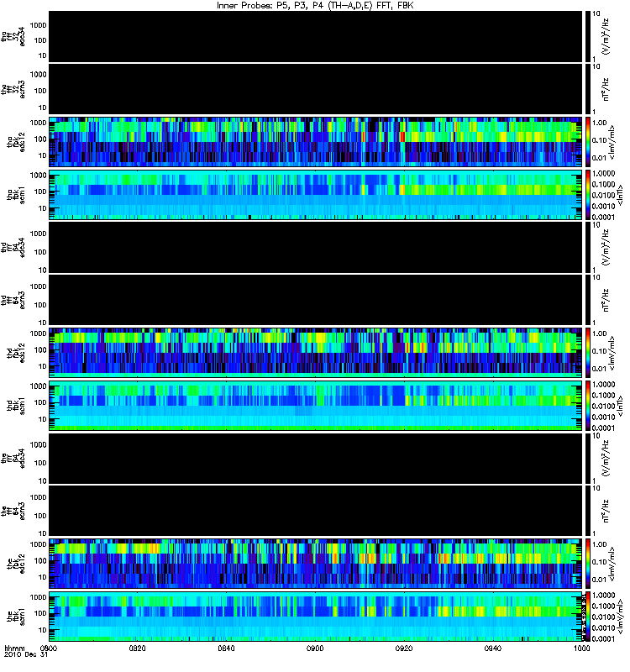Select the thd fff 64 edc34 black panel
Image resolution: width=630 pixels, height=672 pixels.
[316, 247]
